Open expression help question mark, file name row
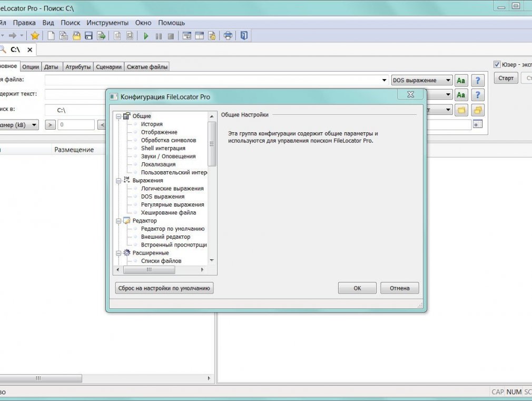 (478, 81)
